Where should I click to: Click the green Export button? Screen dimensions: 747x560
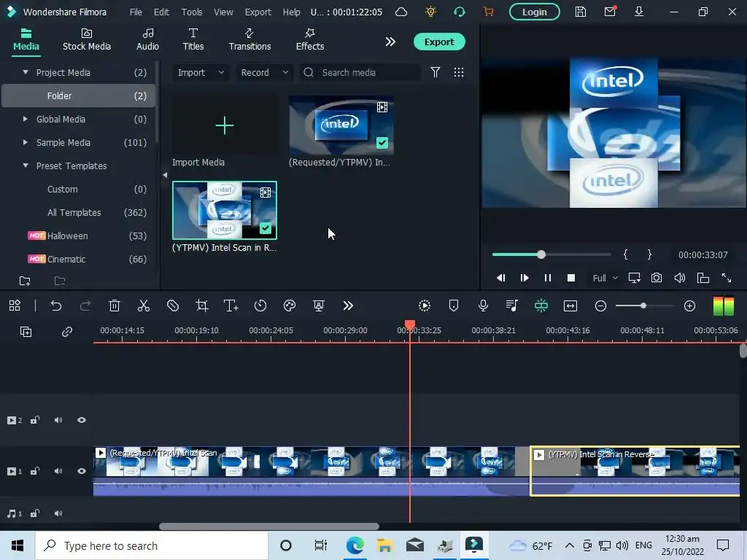coord(439,42)
